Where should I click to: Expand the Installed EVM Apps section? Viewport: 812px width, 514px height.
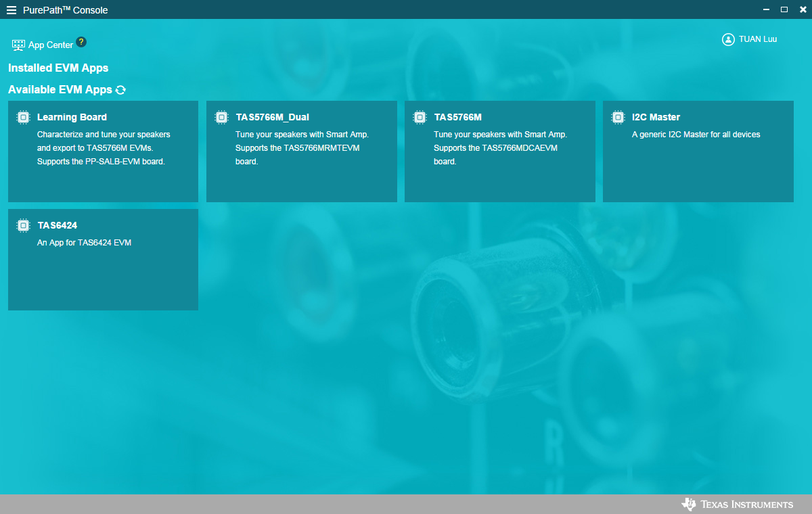[58, 68]
